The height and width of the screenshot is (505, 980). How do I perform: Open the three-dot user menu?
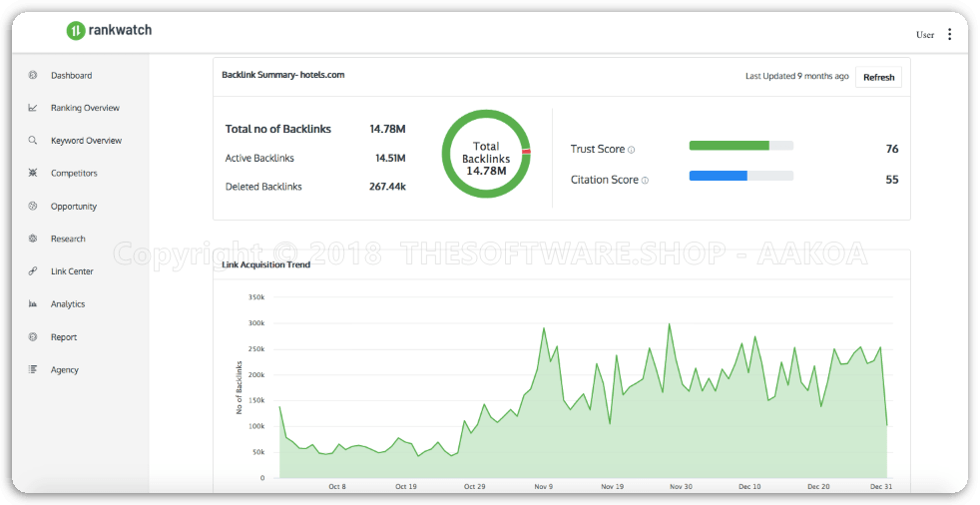click(x=949, y=34)
